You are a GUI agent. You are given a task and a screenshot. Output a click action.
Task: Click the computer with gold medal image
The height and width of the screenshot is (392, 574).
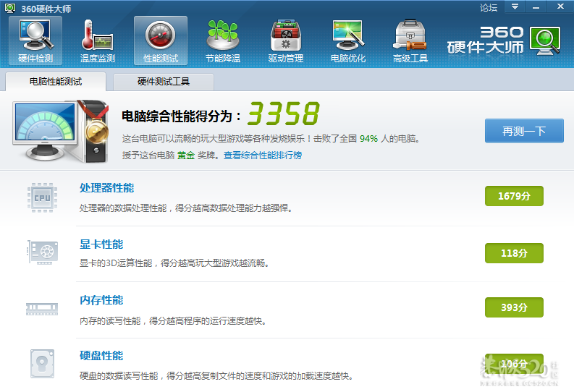click(61, 132)
